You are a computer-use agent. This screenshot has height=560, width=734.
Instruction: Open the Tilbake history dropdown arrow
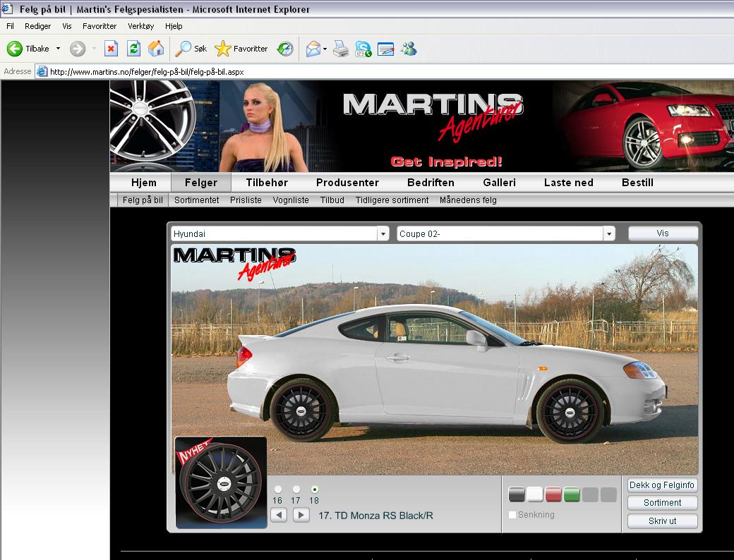click(x=58, y=49)
